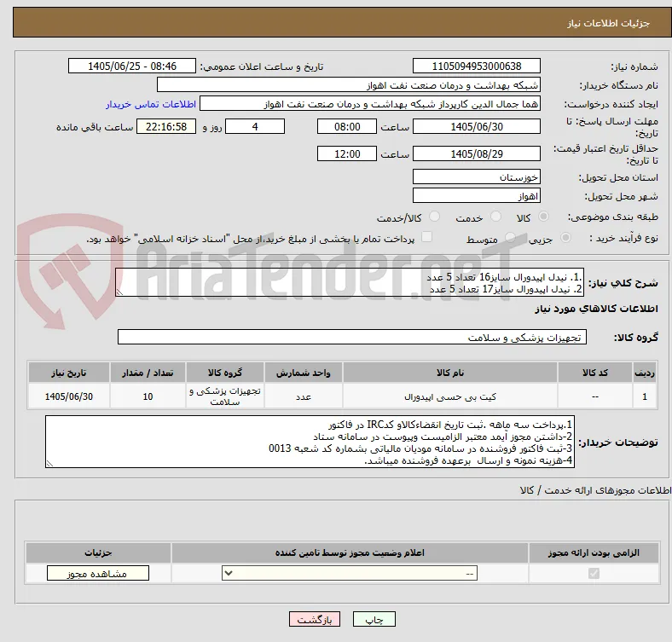Open the license status dropdown
This screenshot has width=672, height=642.
[350, 574]
